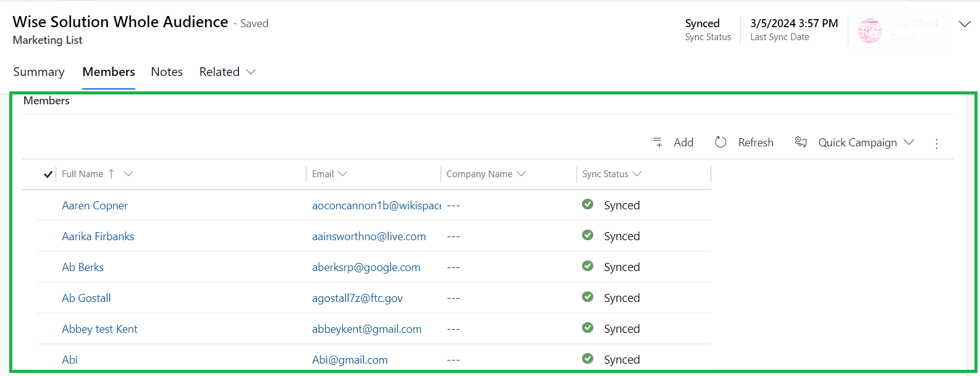Click the Refresh circular arrow icon

(720, 142)
